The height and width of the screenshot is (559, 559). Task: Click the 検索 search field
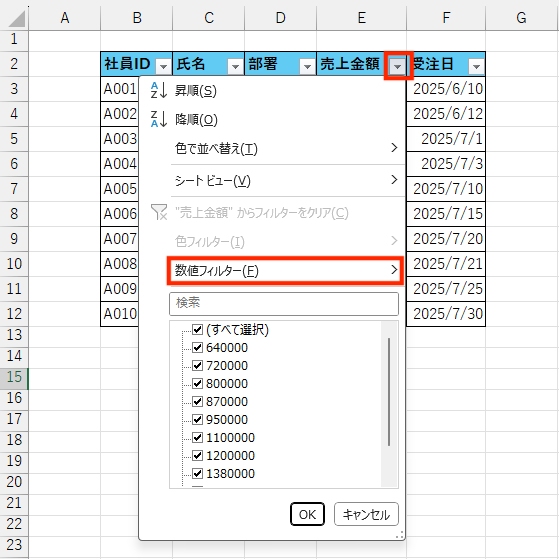click(x=284, y=304)
